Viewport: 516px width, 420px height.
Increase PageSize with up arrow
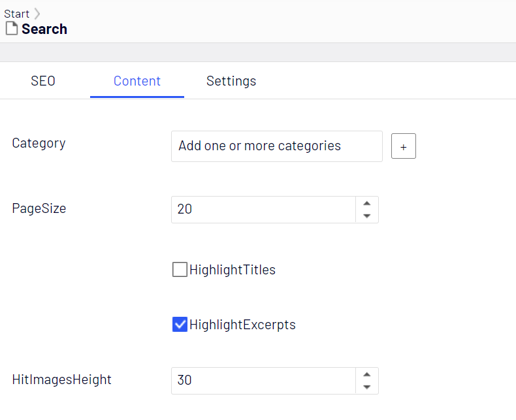pyautogui.click(x=367, y=203)
